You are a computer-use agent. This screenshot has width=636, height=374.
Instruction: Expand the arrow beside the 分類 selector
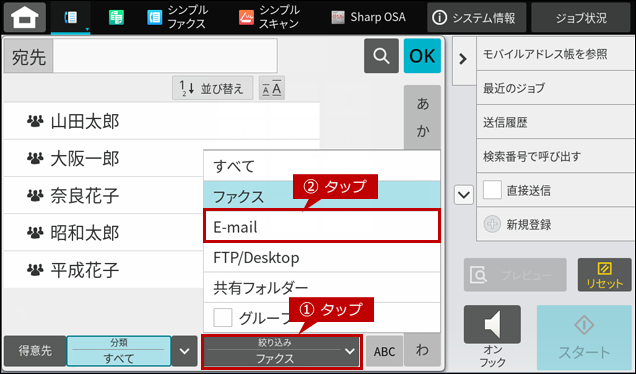click(185, 351)
